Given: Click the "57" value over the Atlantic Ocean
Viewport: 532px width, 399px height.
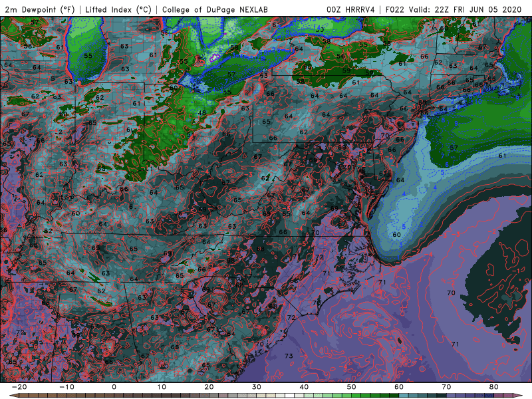Looking at the screenshot, I should coord(454,147).
